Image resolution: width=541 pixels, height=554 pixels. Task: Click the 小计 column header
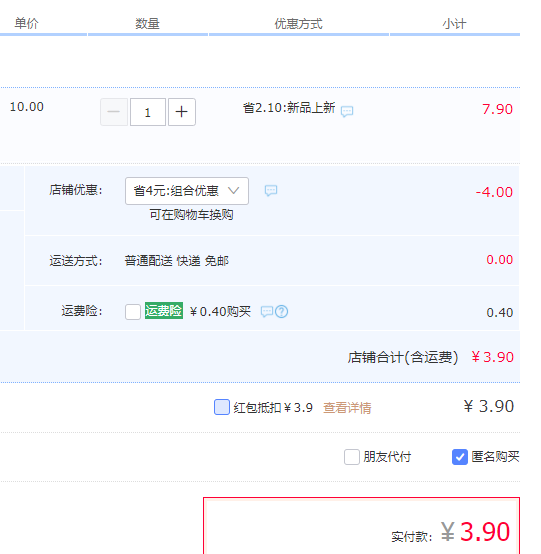click(454, 24)
